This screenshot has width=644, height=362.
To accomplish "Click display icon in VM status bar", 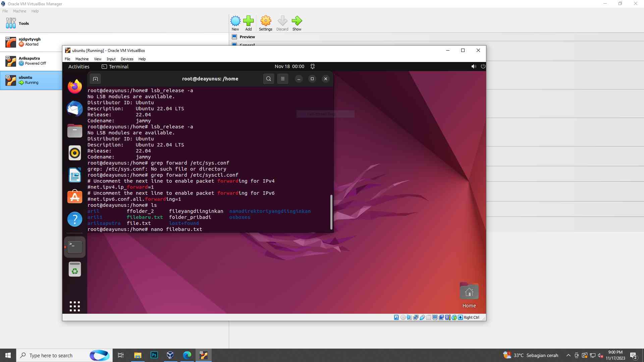I will (x=435, y=317).
